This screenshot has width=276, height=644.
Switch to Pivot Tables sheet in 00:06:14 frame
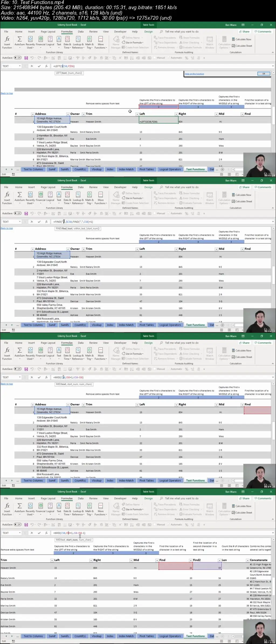pyautogui.click(x=147, y=325)
